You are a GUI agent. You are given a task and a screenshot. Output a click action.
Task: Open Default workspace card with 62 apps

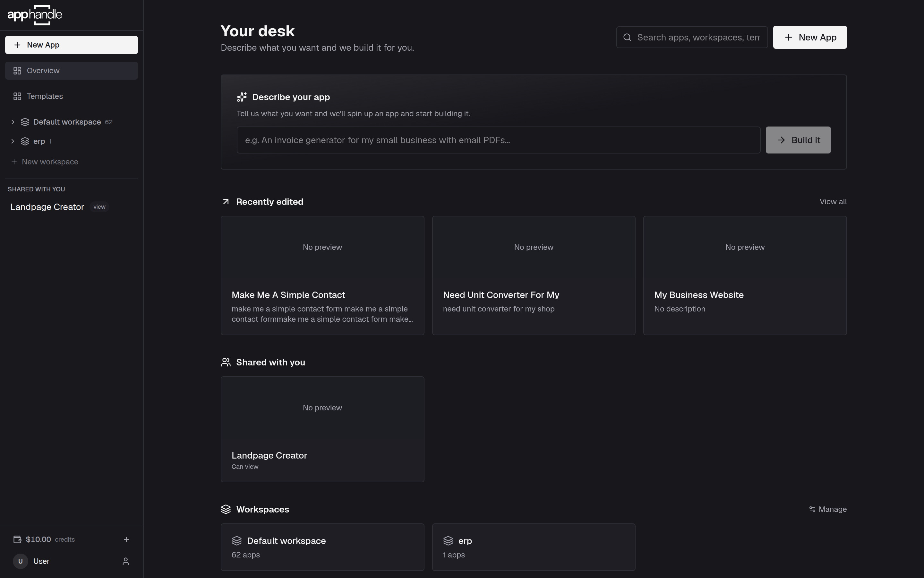pyautogui.click(x=322, y=547)
